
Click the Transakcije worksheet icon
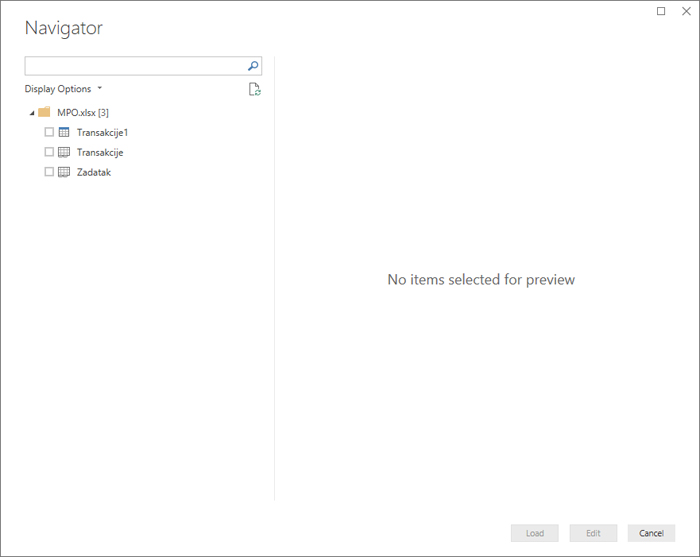point(64,152)
